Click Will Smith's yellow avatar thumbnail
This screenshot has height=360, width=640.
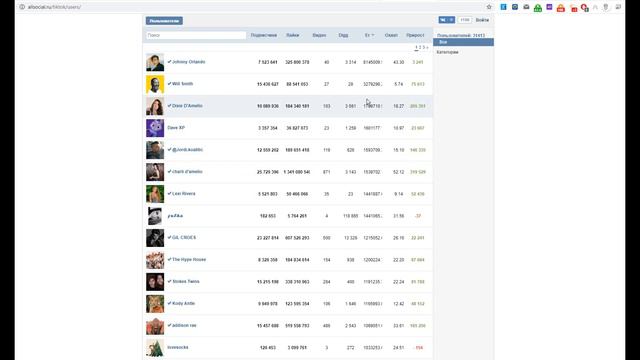pyautogui.click(x=155, y=84)
